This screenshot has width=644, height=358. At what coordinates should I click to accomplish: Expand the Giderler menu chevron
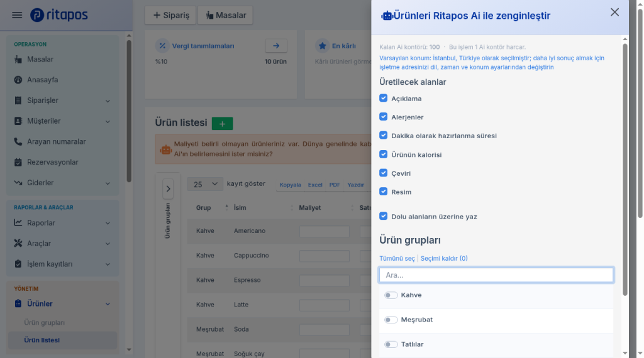pos(108,183)
